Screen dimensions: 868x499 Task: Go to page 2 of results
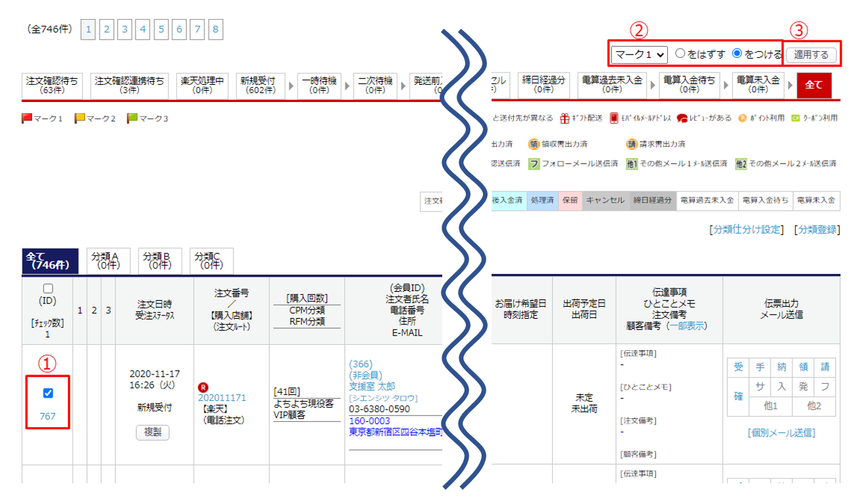point(106,29)
